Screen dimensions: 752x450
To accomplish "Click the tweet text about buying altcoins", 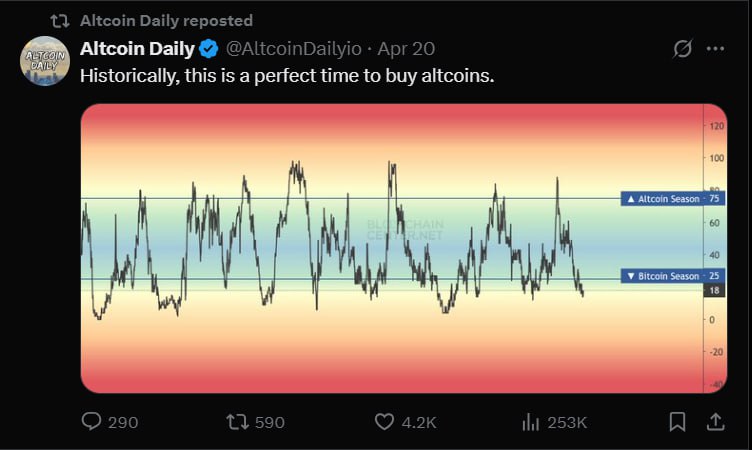I will click(x=287, y=76).
